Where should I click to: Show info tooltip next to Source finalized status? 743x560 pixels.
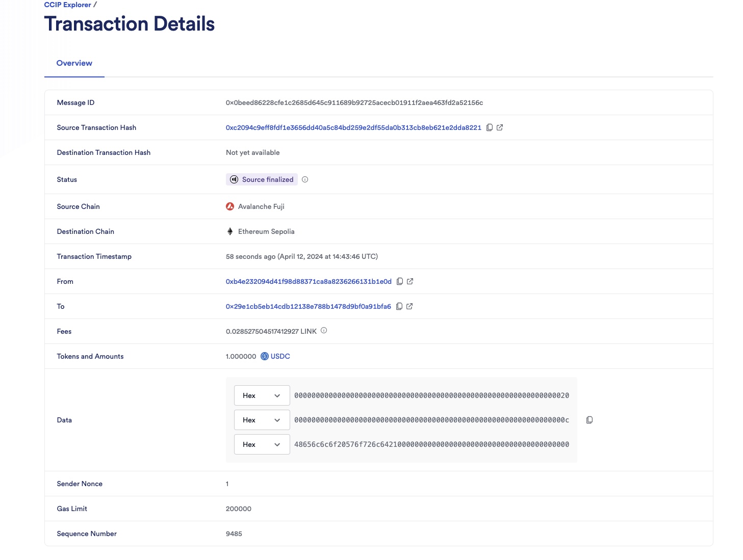[305, 179]
